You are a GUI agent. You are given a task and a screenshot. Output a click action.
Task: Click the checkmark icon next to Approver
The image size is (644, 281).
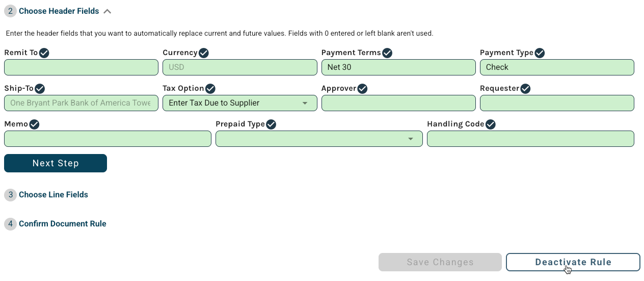click(x=363, y=89)
